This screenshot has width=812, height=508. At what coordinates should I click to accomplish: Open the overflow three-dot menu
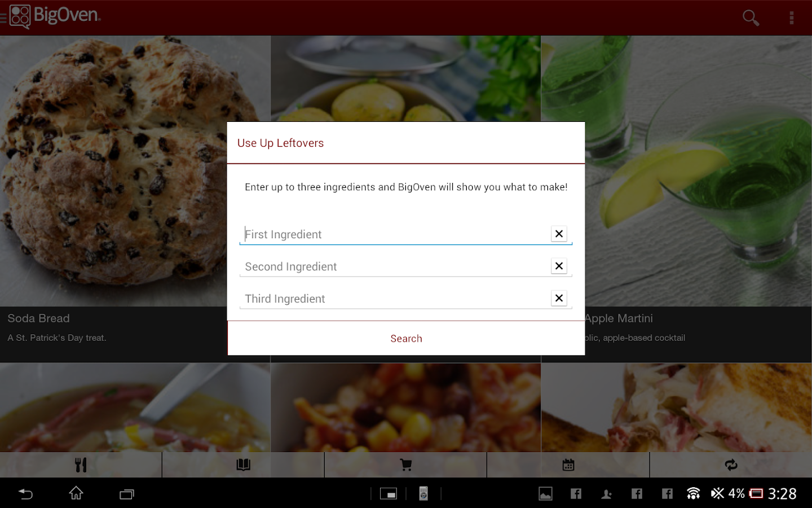pyautogui.click(x=792, y=17)
